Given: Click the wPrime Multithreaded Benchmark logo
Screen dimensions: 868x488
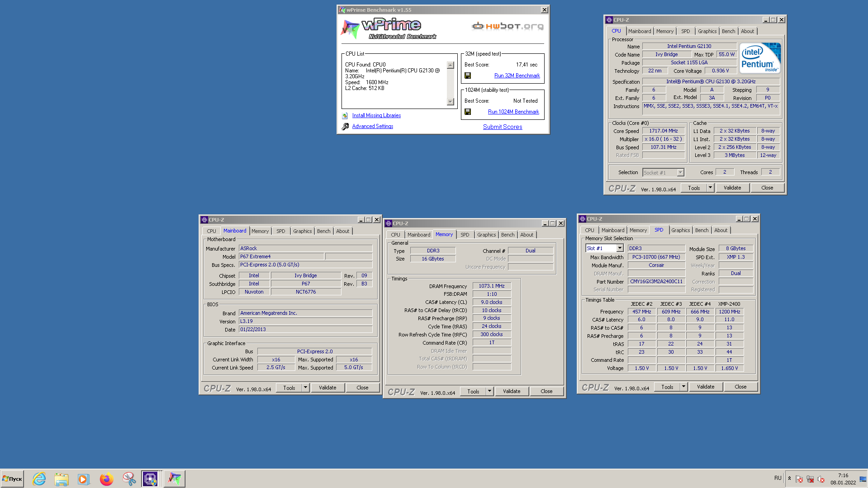Looking at the screenshot, I should tap(389, 29).
